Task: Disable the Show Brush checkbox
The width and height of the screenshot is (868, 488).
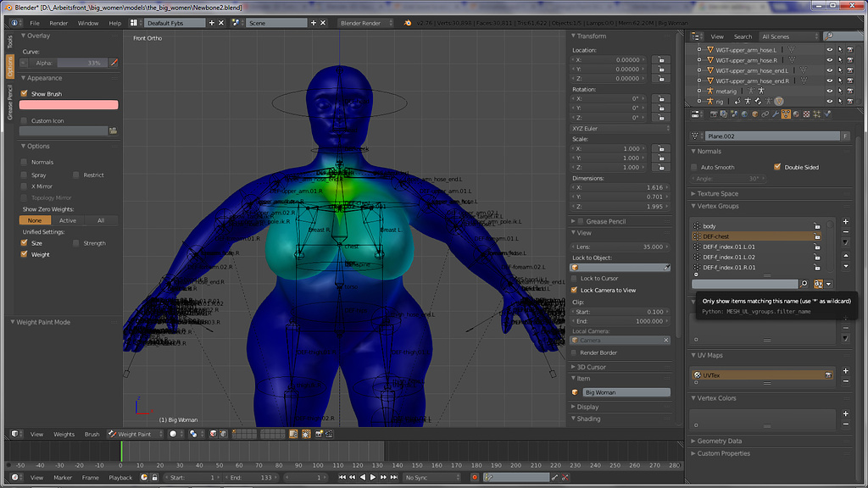Action: (x=24, y=93)
